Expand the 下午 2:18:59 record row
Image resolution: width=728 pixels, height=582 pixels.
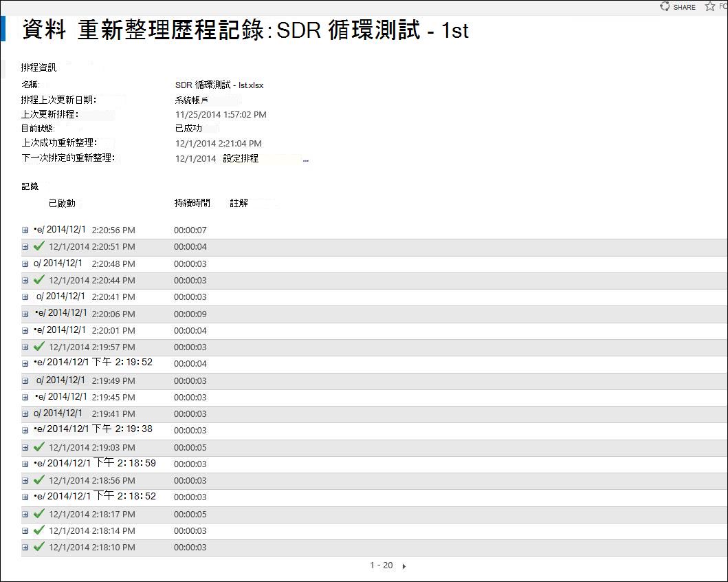pos(25,464)
